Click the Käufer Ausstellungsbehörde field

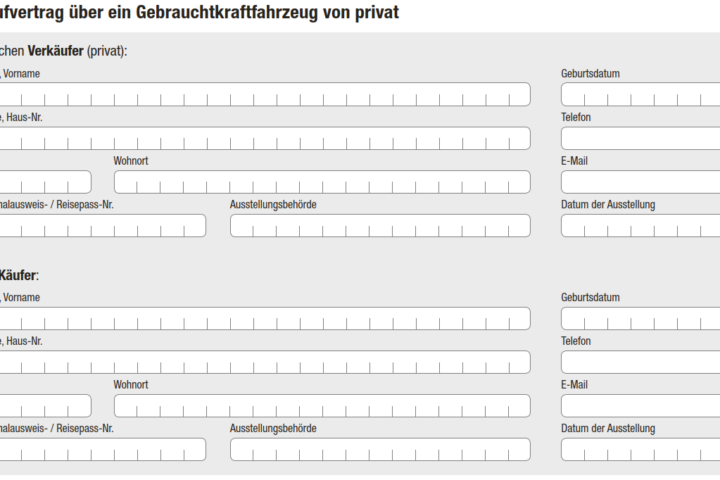click(380, 450)
